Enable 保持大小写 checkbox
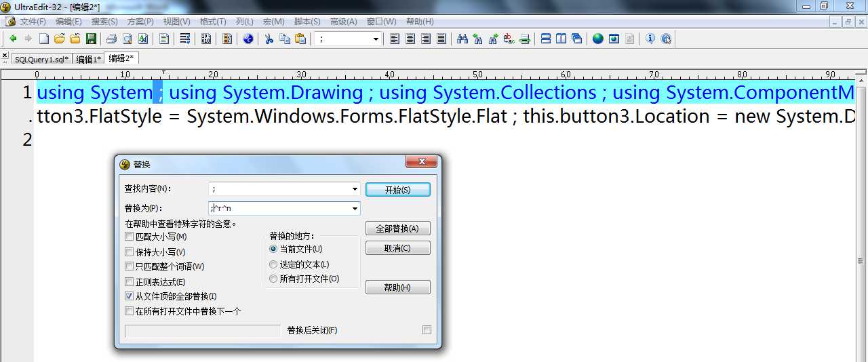The height and width of the screenshot is (362, 868). coord(130,252)
